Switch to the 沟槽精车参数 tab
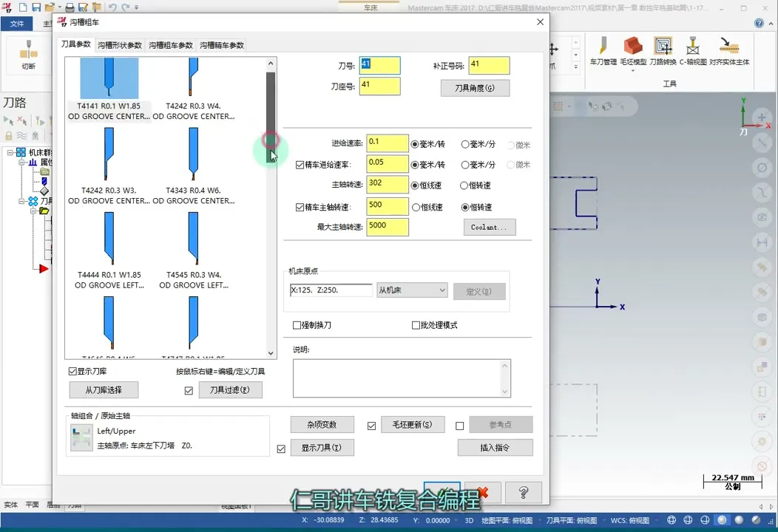This screenshot has height=532, width=778. [223, 44]
